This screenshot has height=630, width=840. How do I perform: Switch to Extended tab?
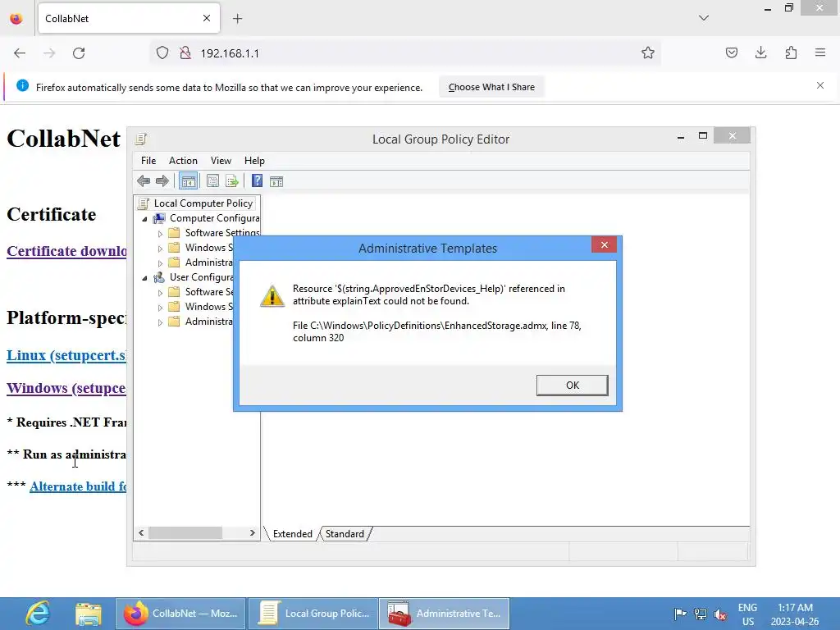coord(293,533)
